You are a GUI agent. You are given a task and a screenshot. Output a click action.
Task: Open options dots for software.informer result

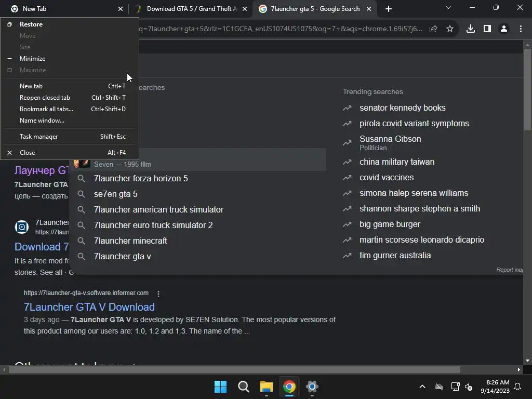[158, 294]
